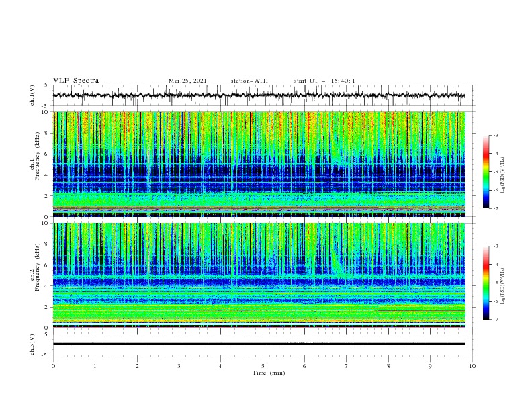Click the time axis tick label '3'
The image size is (532, 411).
179,366
